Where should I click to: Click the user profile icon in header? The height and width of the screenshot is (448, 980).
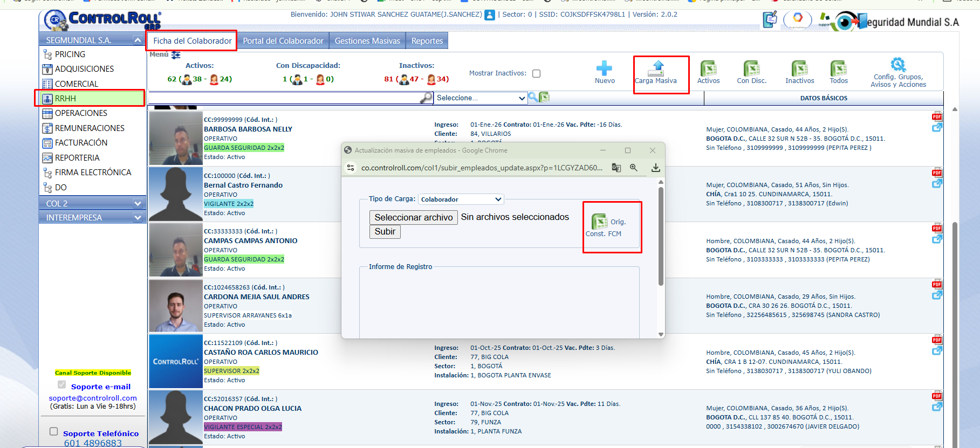(x=490, y=15)
